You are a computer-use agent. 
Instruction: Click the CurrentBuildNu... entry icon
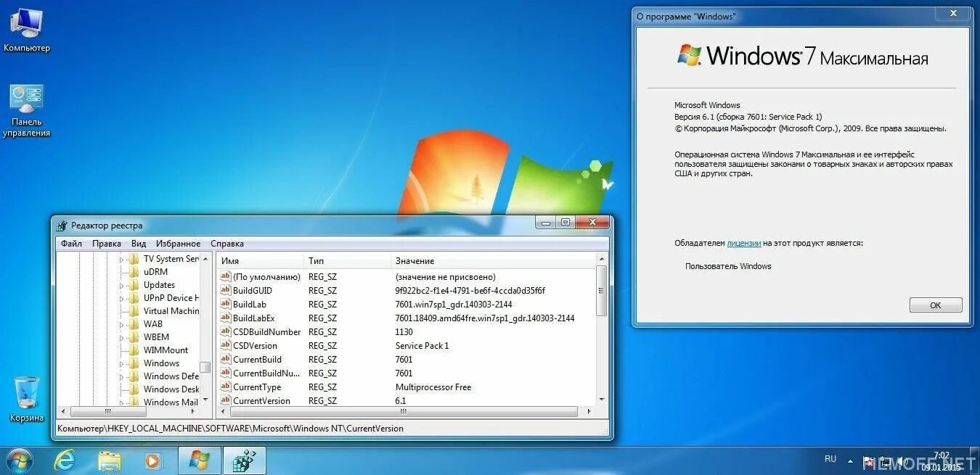point(225,373)
